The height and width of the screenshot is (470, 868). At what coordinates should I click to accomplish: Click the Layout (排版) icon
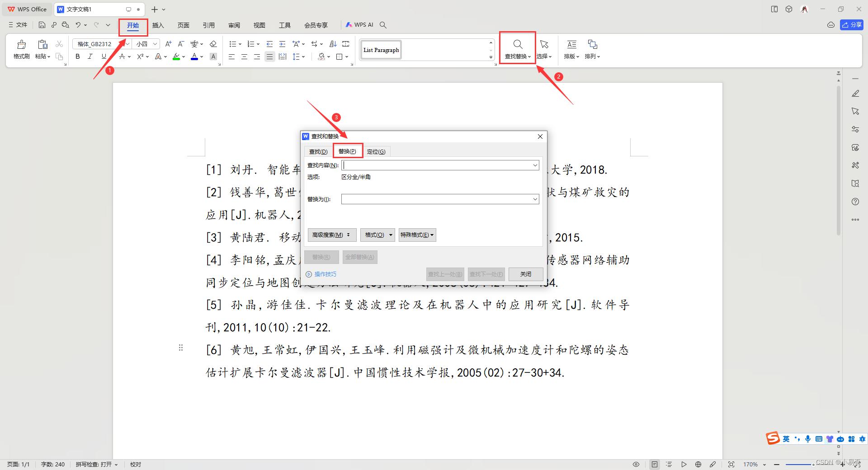pos(572,44)
